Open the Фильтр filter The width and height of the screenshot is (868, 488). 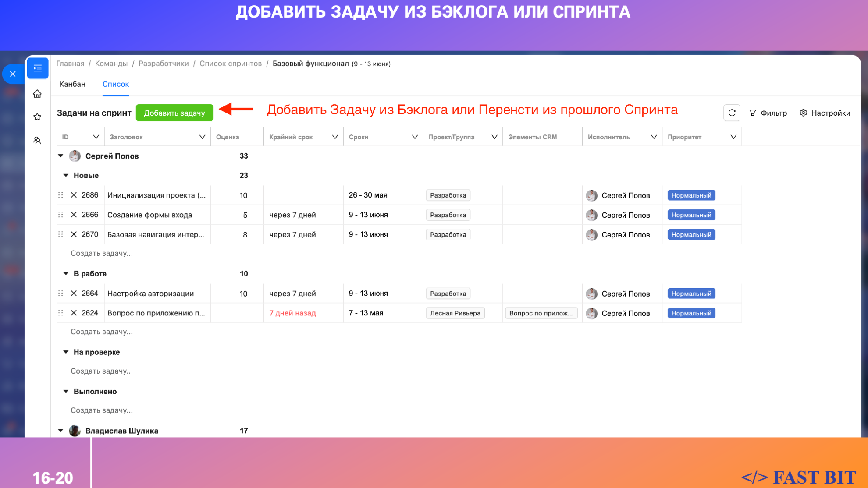(768, 113)
